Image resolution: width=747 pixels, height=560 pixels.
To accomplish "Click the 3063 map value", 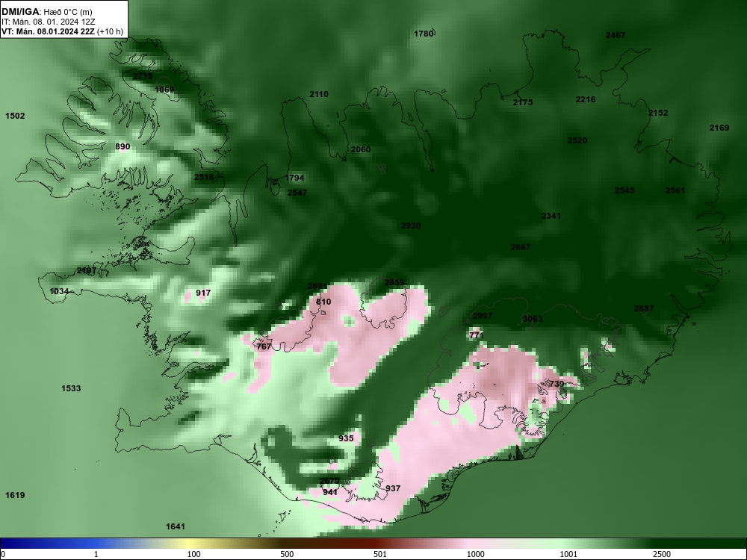I will tap(532, 319).
